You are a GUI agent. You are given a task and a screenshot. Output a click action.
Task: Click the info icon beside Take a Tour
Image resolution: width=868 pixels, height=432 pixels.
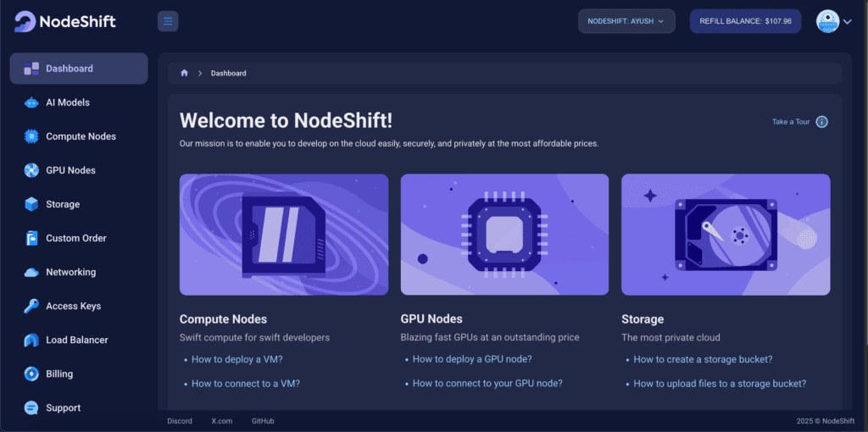[822, 122]
